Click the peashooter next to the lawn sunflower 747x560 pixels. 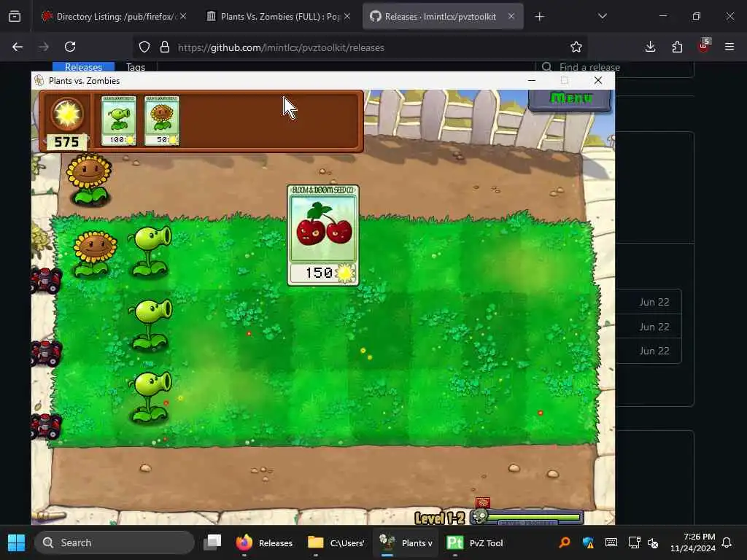(150, 252)
